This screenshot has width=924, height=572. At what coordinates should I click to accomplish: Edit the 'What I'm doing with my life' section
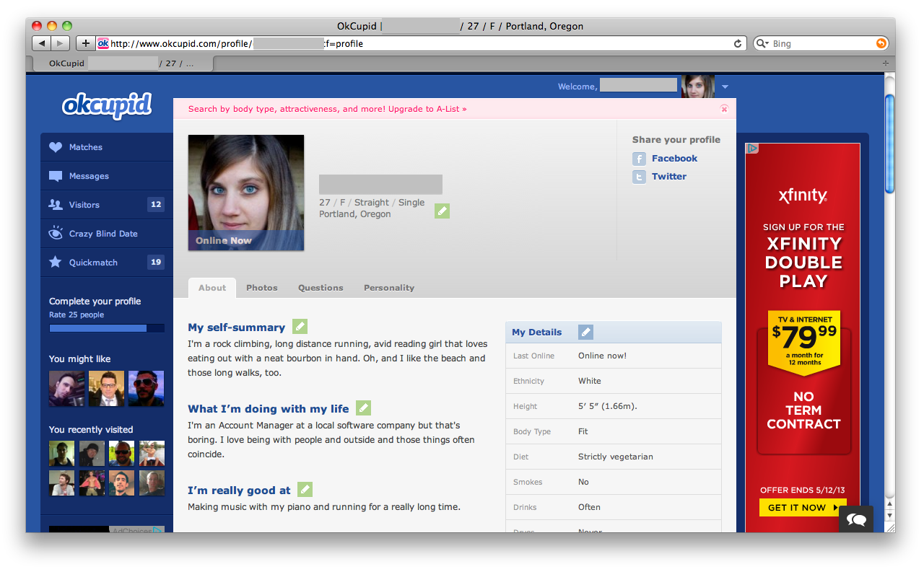pos(364,408)
